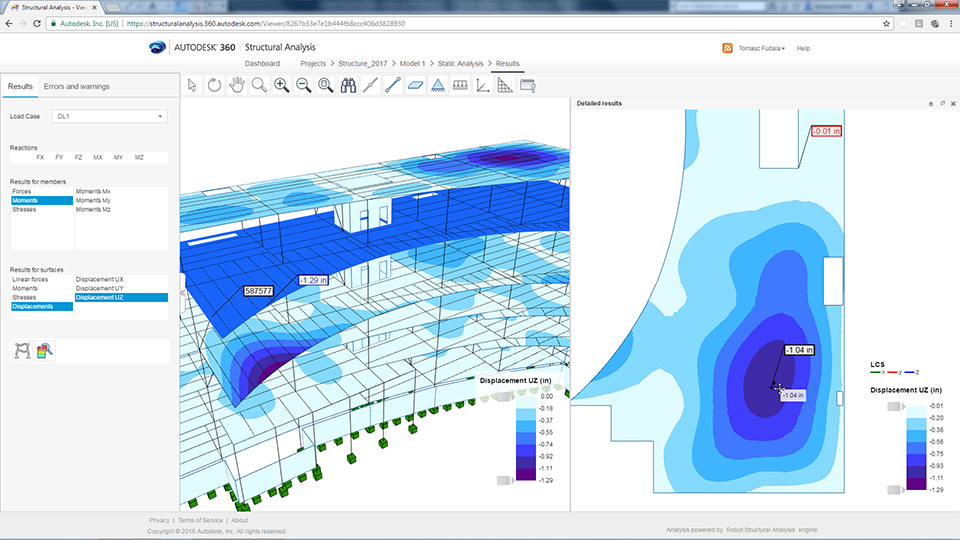Image resolution: width=960 pixels, height=540 pixels.
Task: Open the Load Case DL1 dropdown
Action: pyautogui.click(x=109, y=117)
